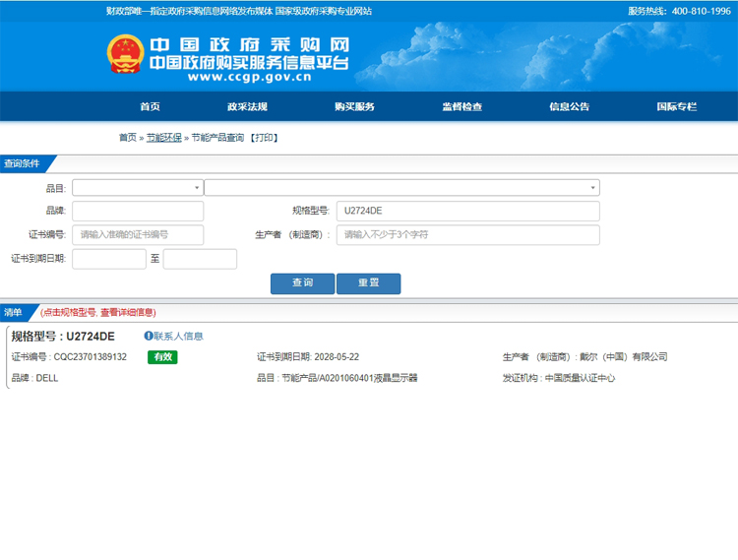Screen dimensions: 738x560
Task: Click the 中国政府采购网 site title
Action: (250, 44)
